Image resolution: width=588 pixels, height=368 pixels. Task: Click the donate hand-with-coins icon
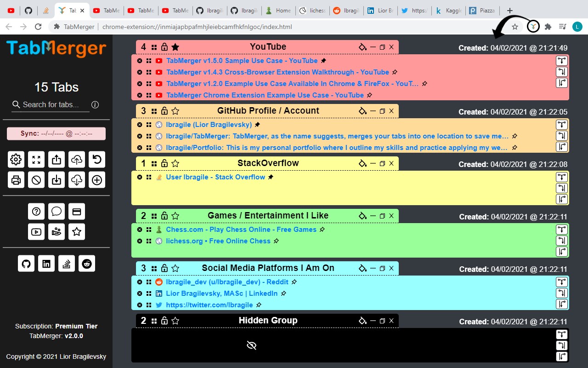pyautogui.click(x=57, y=232)
